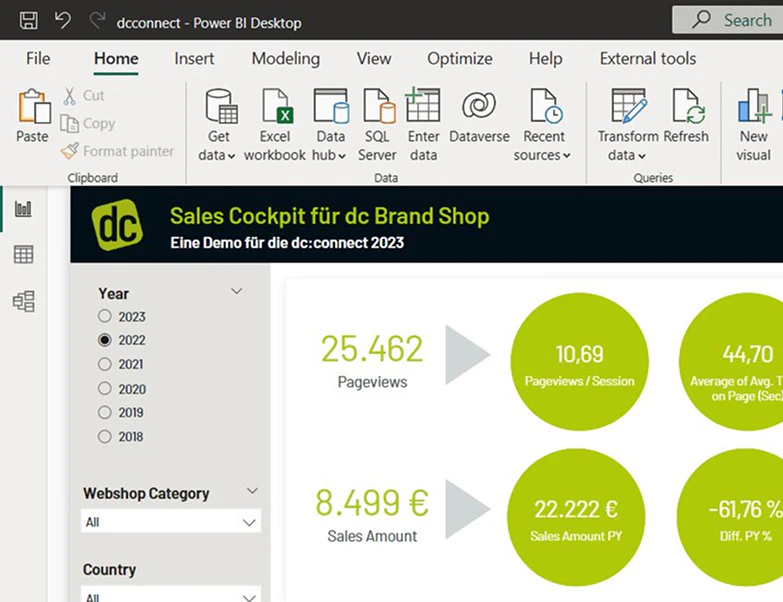
Task: Collapse the Webshop Category slicer chevron
Action: tap(253, 491)
